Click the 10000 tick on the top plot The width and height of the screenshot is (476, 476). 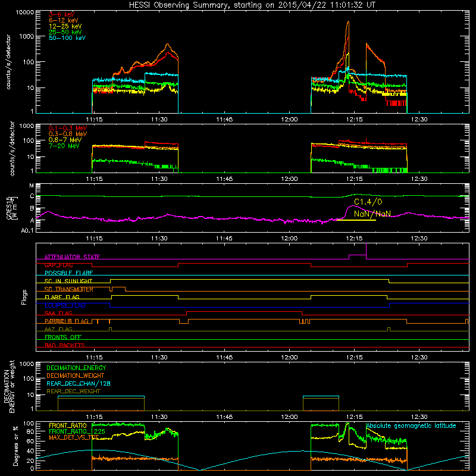[25, 12]
